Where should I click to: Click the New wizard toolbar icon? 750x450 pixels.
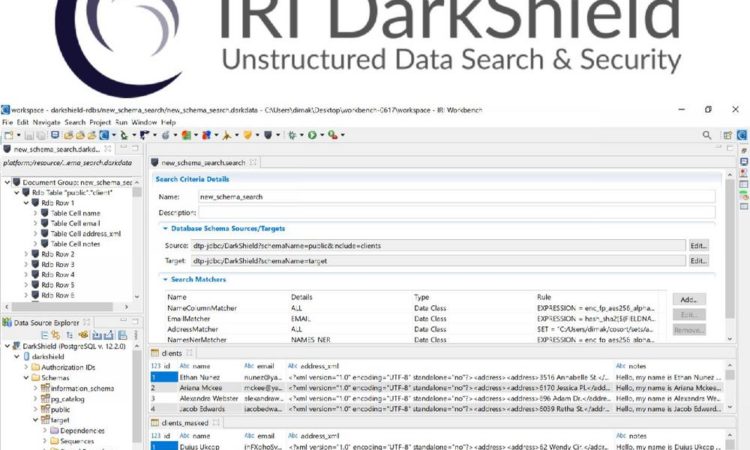[x=9, y=135]
